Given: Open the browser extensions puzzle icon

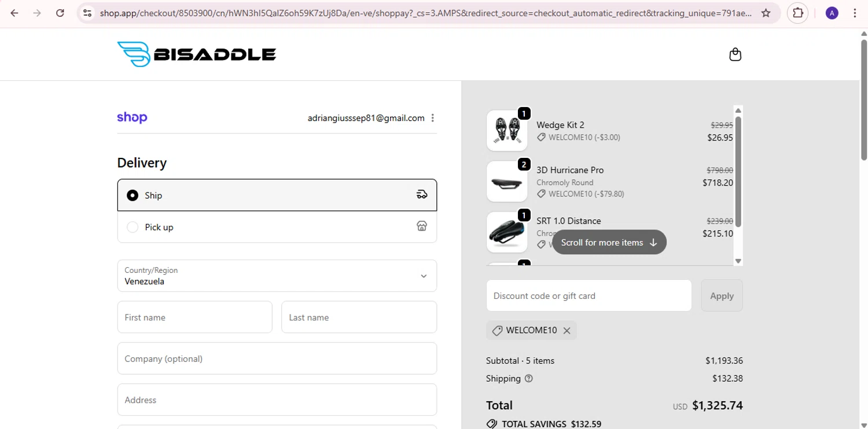Looking at the screenshot, I should click(798, 13).
